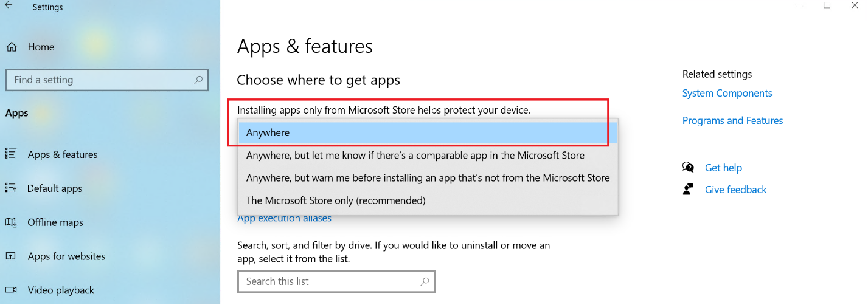Click the Apps sidebar section header
The height and width of the screenshot is (305, 868).
[16, 113]
